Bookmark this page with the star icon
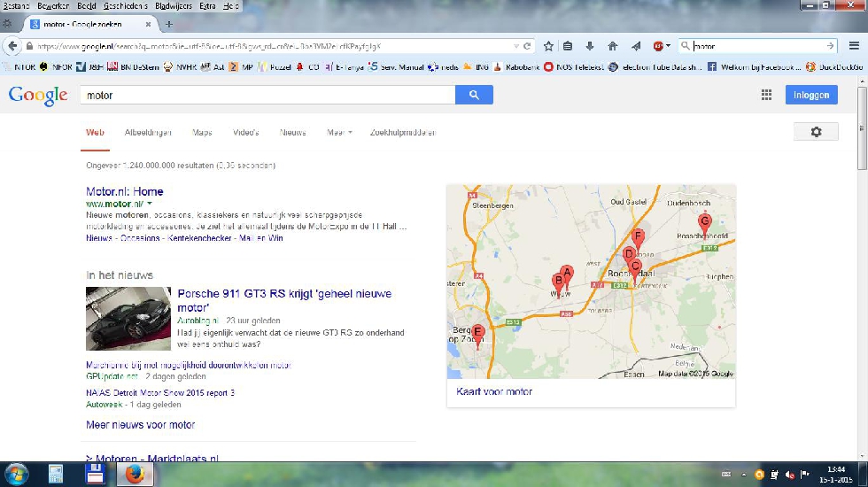The image size is (868, 487). 548,46
